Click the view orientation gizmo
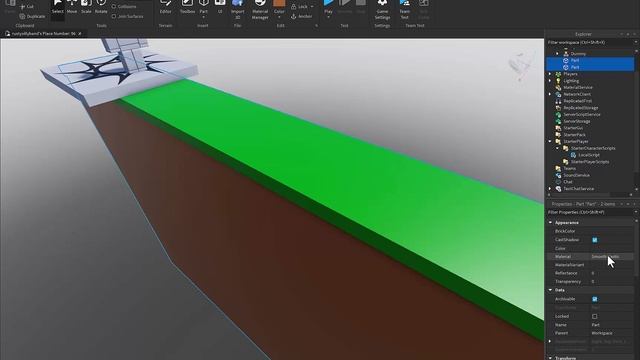640x360 pixels. [x=522, y=65]
